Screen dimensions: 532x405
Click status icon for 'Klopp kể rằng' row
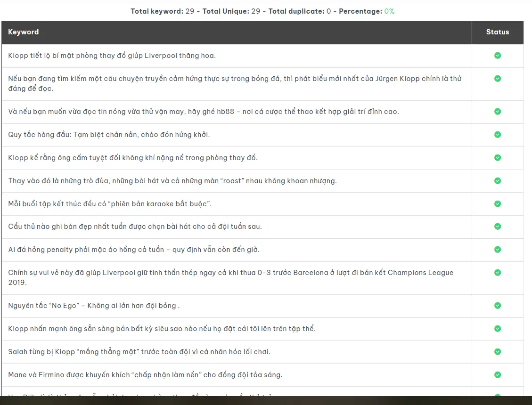497,158
